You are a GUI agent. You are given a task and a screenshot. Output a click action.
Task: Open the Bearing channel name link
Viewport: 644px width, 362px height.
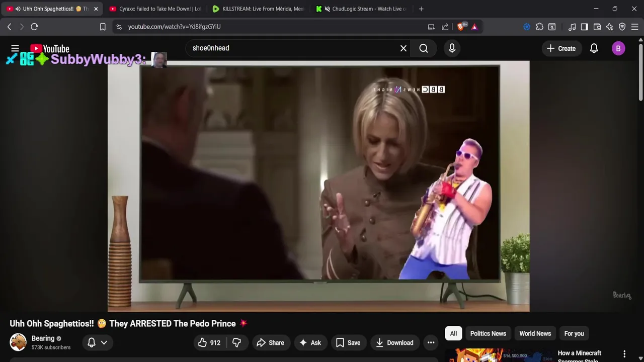(x=43, y=338)
